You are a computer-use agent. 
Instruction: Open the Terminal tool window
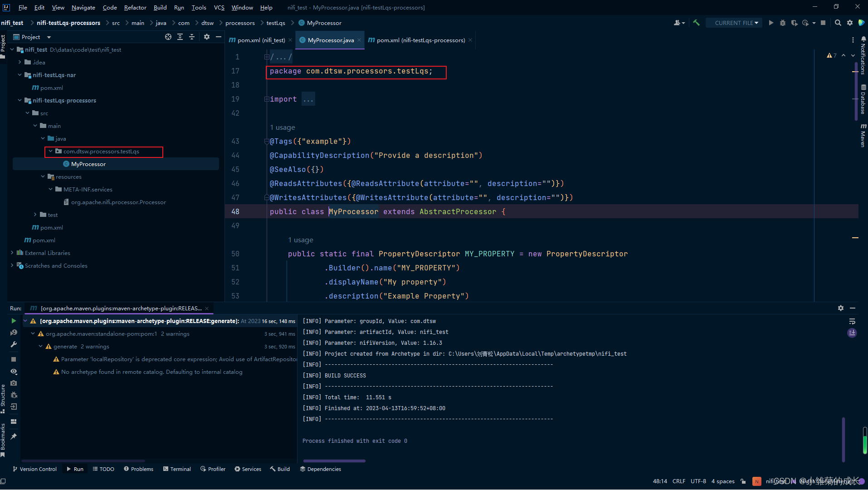(x=177, y=469)
